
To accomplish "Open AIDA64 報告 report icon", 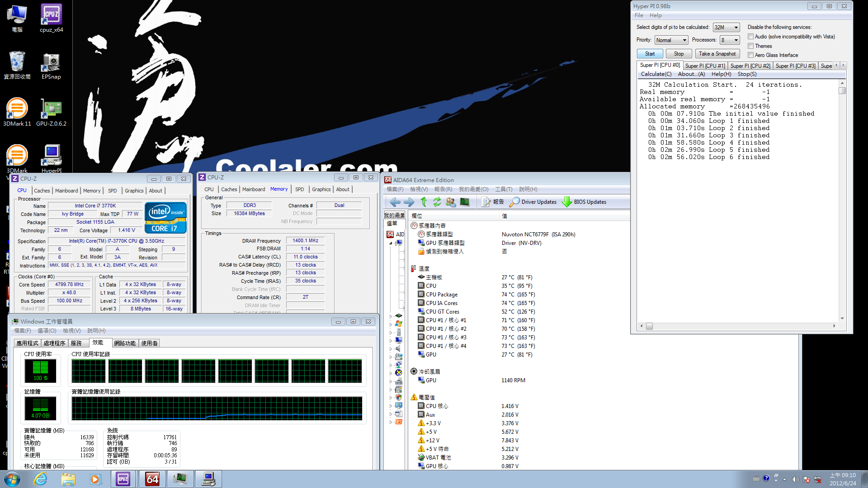I will (493, 202).
